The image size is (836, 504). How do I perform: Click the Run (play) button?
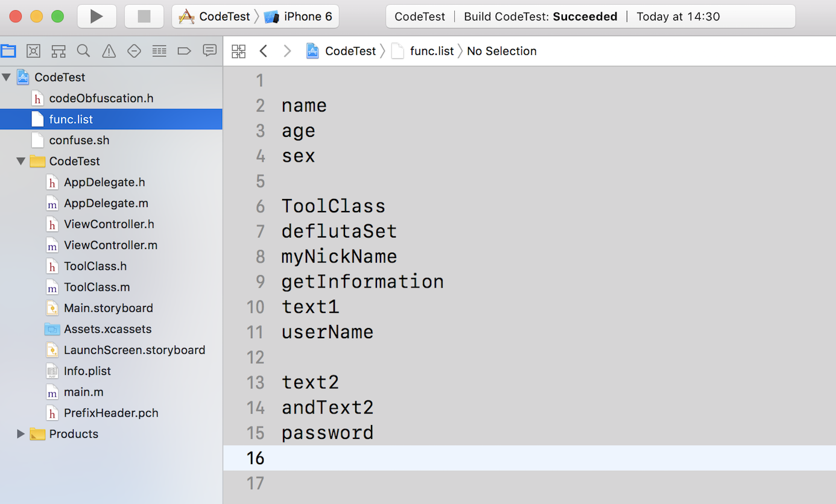pyautogui.click(x=97, y=16)
